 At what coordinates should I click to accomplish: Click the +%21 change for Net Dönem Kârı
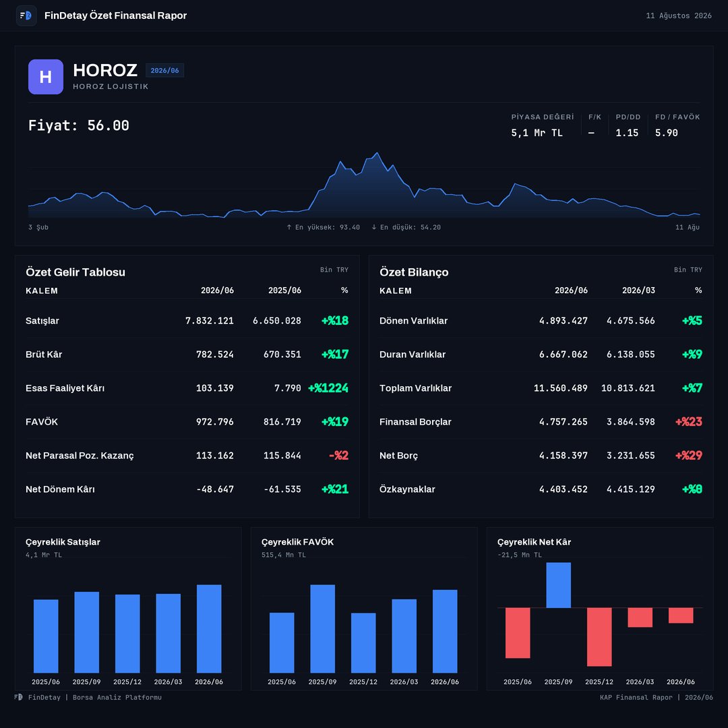[x=335, y=489]
